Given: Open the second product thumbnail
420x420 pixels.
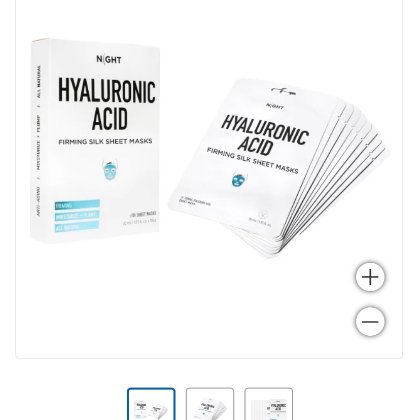Looking at the screenshot, I should [210, 404].
